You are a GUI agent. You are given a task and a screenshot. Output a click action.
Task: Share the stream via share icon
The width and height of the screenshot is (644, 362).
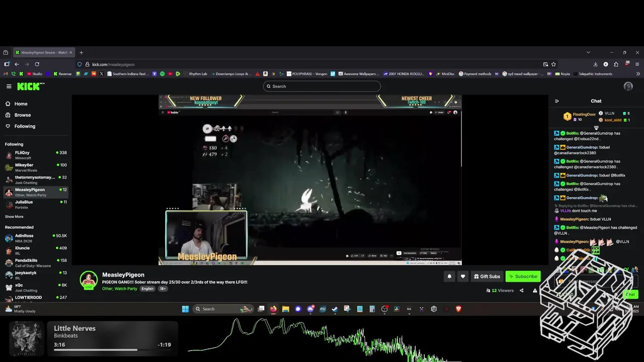[x=521, y=291]
